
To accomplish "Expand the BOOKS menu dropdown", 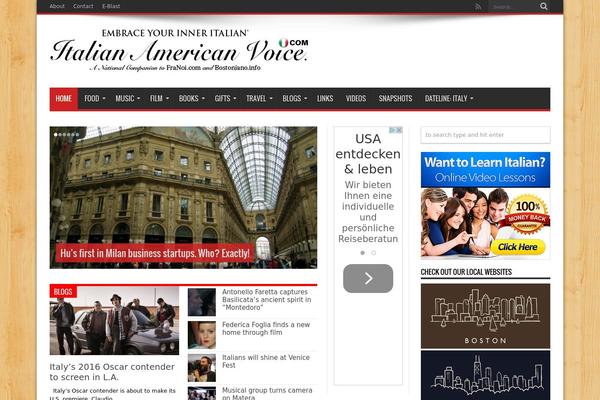I will point(191,99).
